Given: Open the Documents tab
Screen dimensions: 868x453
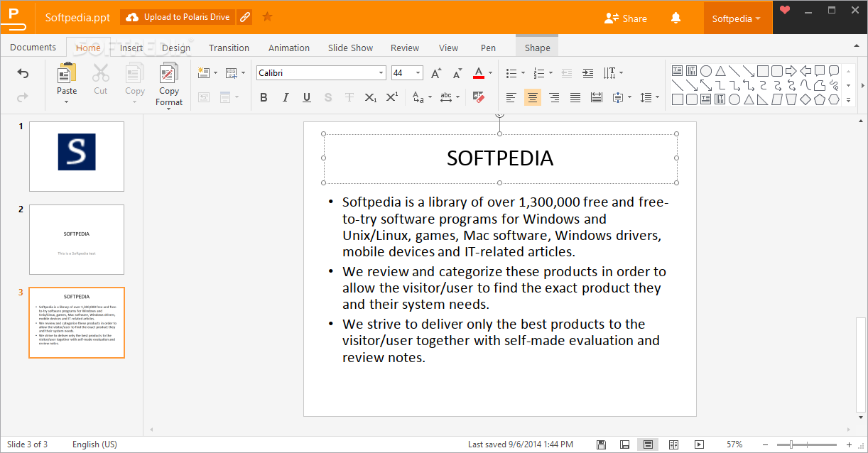Looking at the screenshot, I should [33, 48].
